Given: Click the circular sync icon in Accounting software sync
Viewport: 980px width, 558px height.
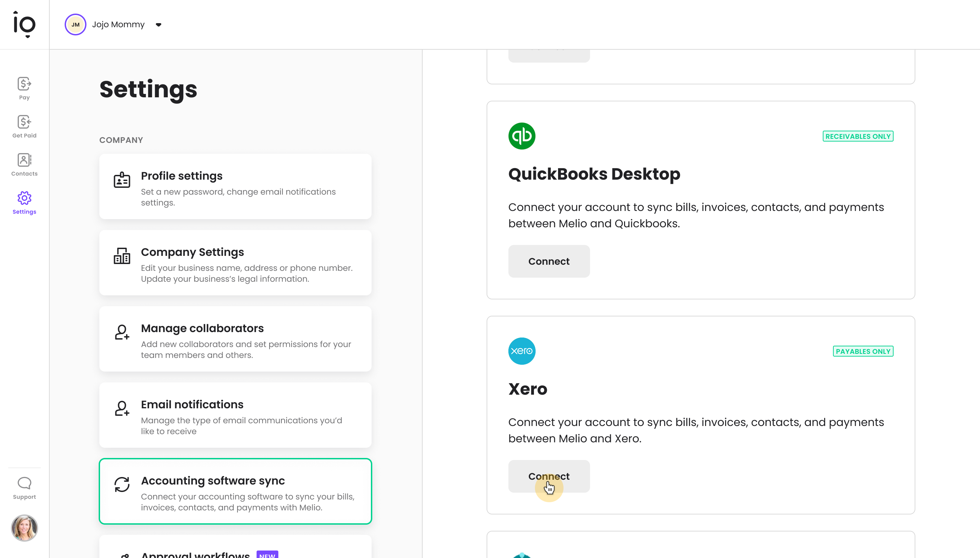Looking at the screenshot, I should point(122,485).
